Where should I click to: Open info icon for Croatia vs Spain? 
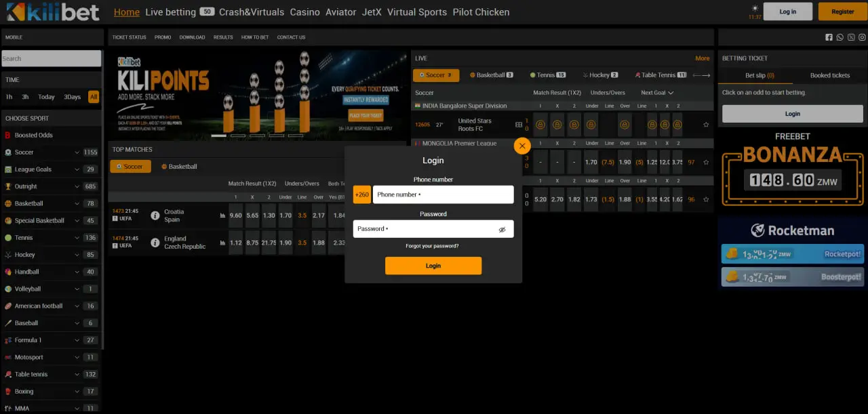[155, 215]
